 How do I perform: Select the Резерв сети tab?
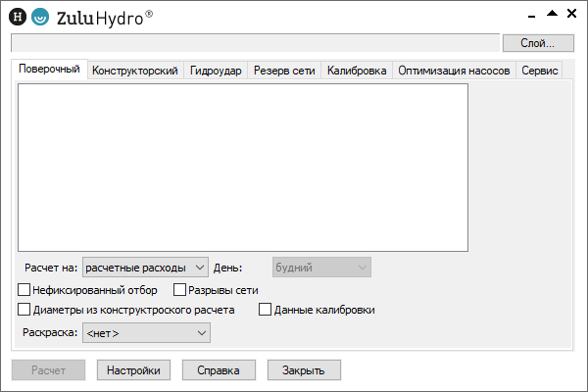284,72
